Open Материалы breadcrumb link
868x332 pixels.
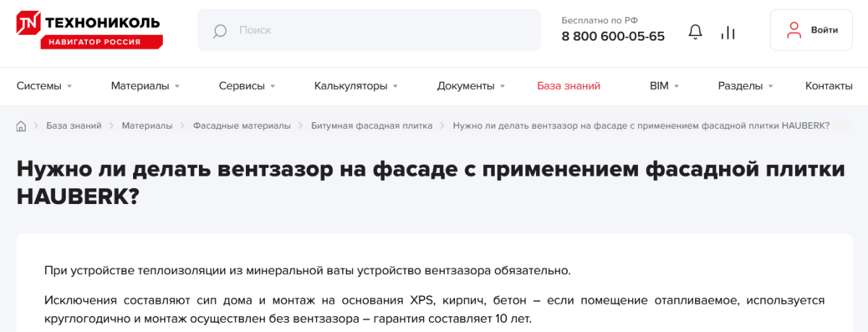coord(147,126)
